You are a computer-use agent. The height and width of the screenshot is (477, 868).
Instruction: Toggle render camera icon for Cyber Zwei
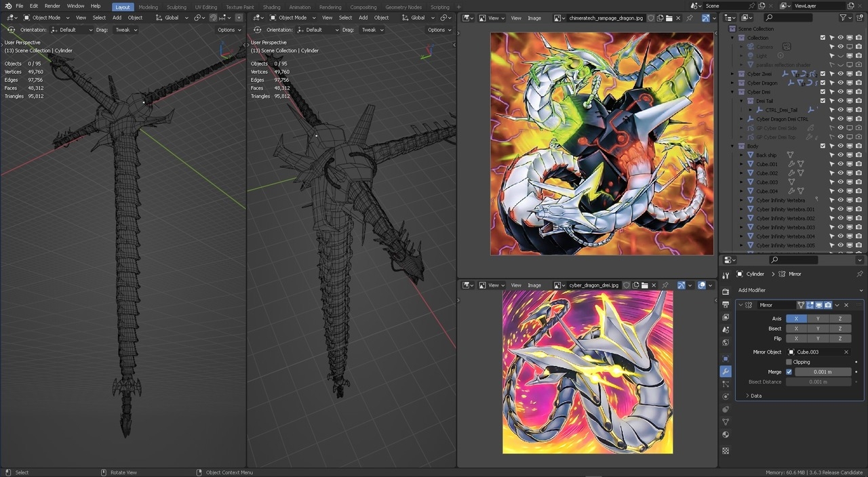(x=859, y=74)
